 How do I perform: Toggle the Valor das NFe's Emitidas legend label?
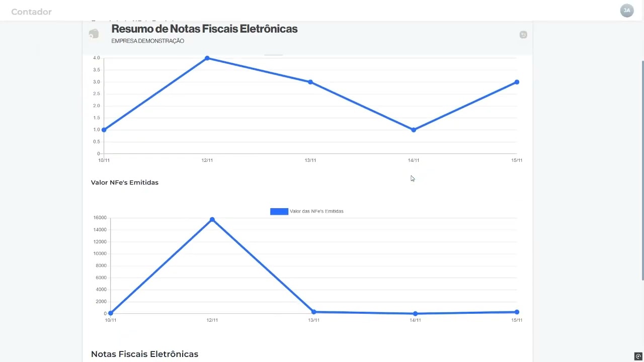click(x=316, y=211)
